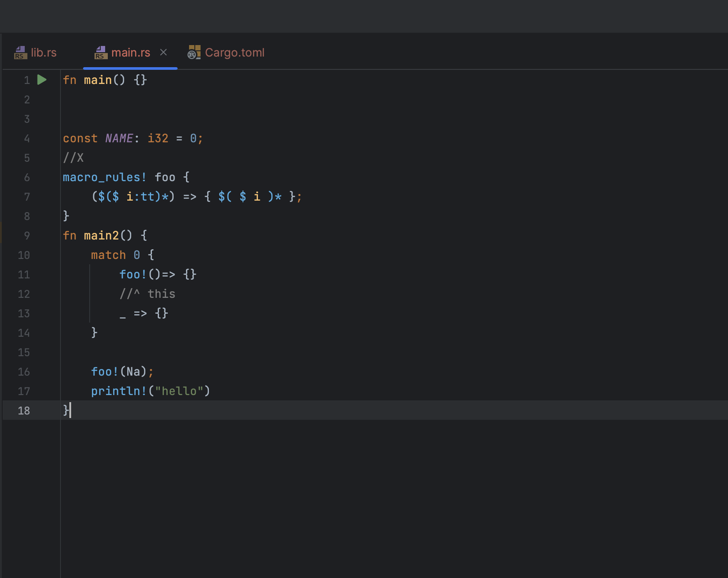Place cursor on the macro_rules! keyword
728x578 pixels.
coord(103,177)
